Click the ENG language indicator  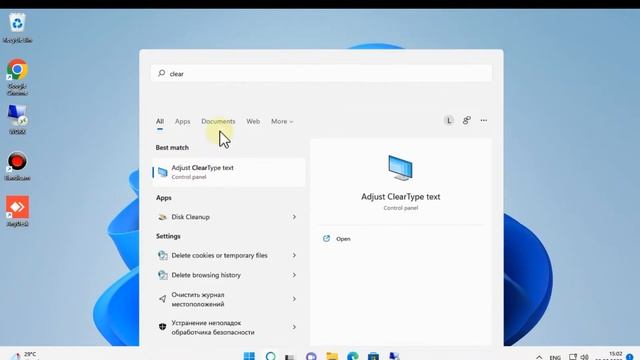click(555, 357)
